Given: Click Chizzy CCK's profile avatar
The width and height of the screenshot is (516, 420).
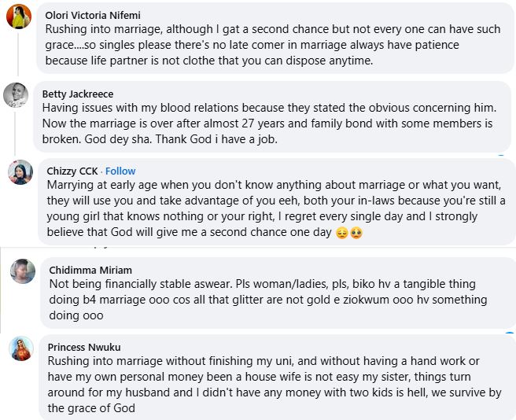Looking at the screenshot, I should 20,172.
